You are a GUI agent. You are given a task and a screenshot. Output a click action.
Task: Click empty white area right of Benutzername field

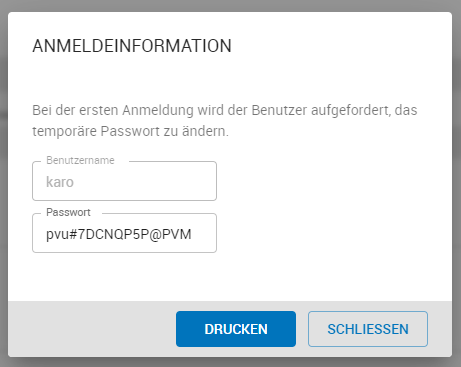click(x=333, y=181)
